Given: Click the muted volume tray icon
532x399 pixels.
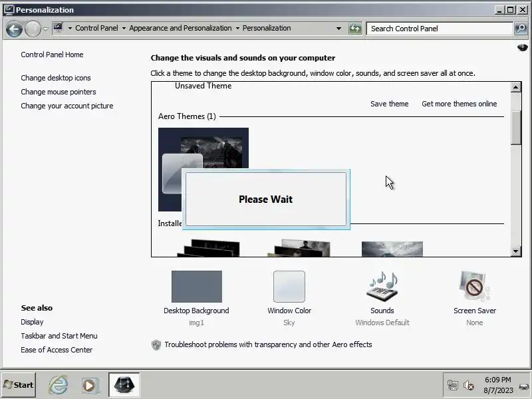Looking at the screenshot, I should point(469,386).
